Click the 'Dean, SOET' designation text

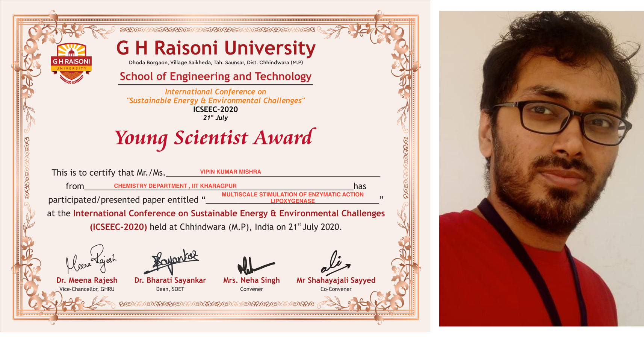170,289
